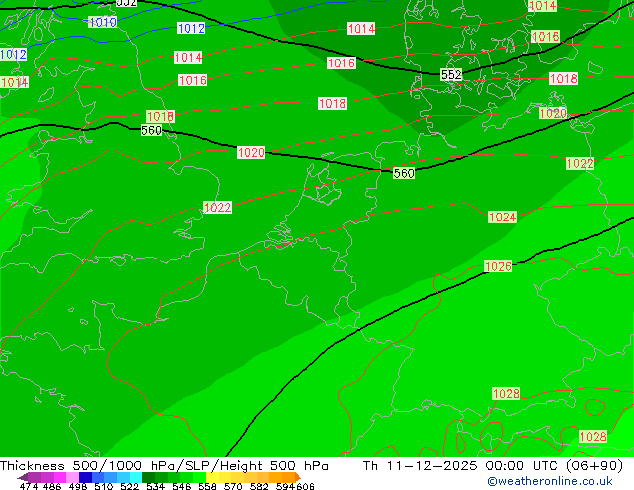Click the 1014 label above the western 1016 label

click(x=188, y=57)
